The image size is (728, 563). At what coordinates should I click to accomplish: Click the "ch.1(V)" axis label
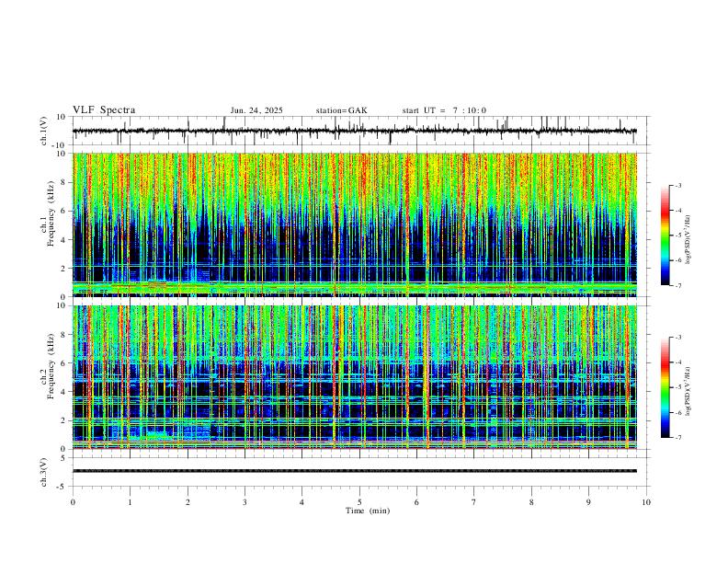[x=44, y=131]
